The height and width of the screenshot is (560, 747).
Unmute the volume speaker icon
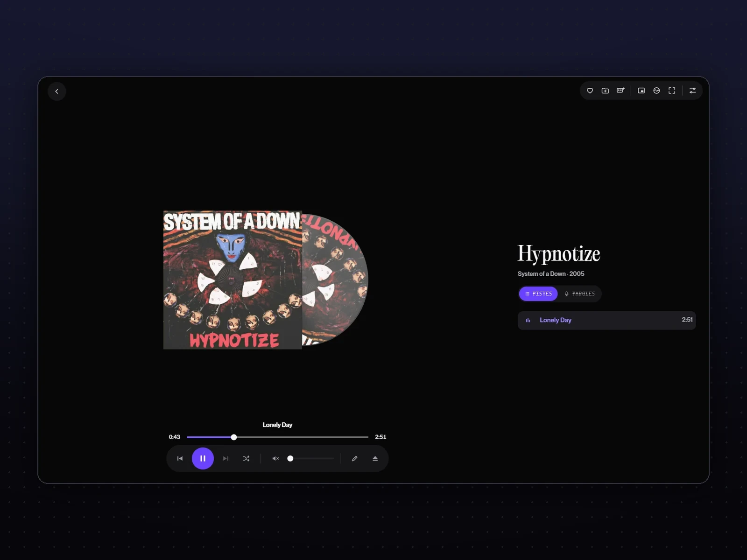click(275, 459)
